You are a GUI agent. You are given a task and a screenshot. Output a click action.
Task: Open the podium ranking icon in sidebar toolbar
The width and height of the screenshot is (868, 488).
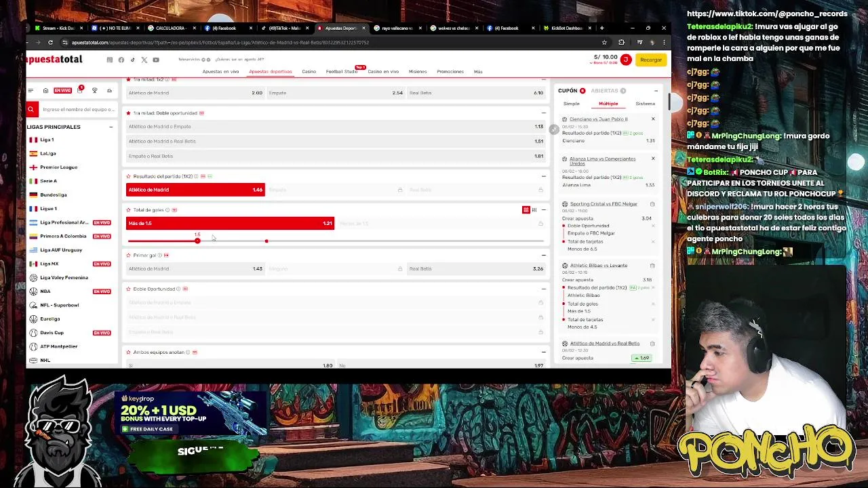tap(109, 91)
